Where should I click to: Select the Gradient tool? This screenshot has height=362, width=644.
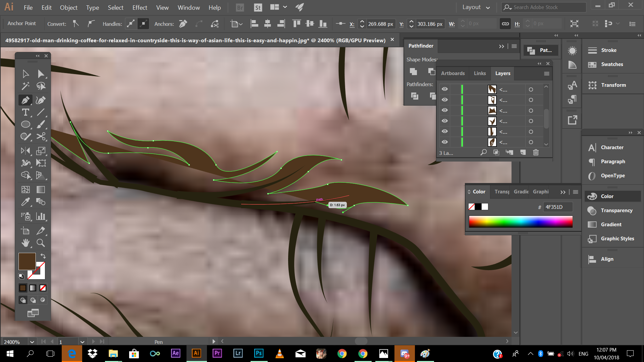pyautogui.click(x=41, y=190)
